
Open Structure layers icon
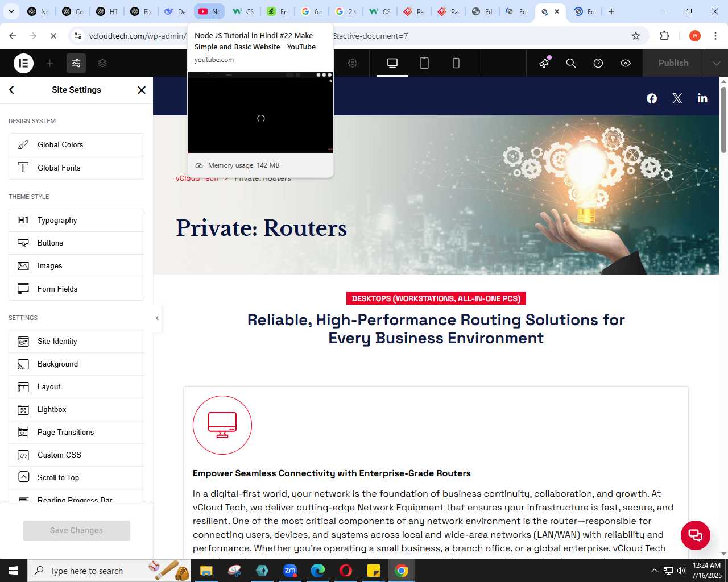pyautogui.click(x=102, y=63)
